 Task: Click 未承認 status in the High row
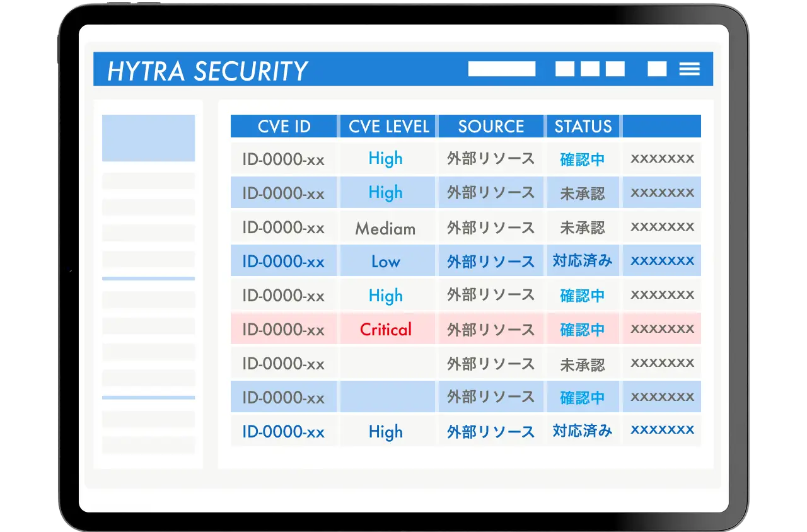583,193
